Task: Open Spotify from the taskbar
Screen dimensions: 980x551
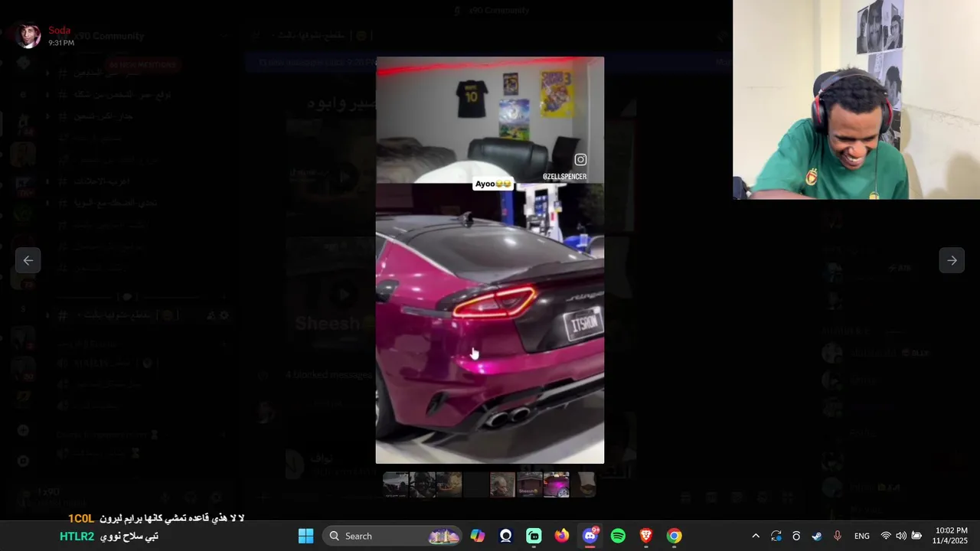Action: click(x=618, y=536)
